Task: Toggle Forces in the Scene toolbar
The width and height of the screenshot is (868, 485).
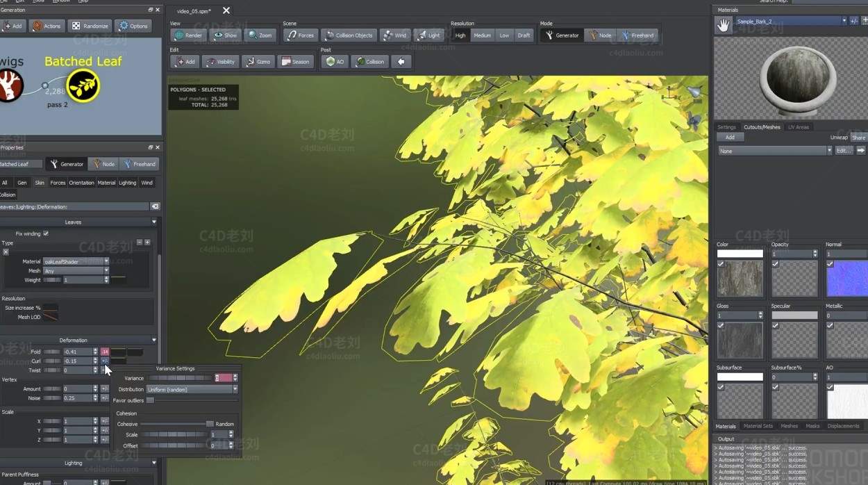Action: click(x=300, y=35)
